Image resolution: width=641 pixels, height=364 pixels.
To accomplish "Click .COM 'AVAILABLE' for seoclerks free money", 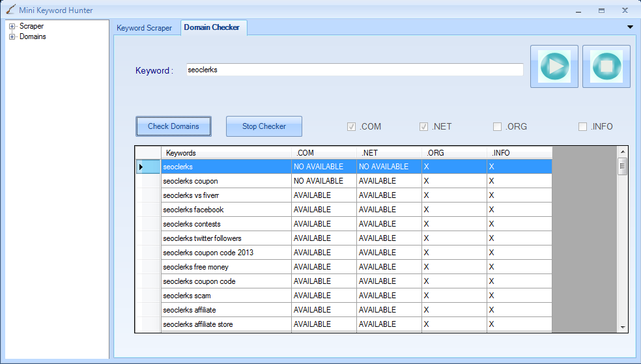I will pos(324,267).
